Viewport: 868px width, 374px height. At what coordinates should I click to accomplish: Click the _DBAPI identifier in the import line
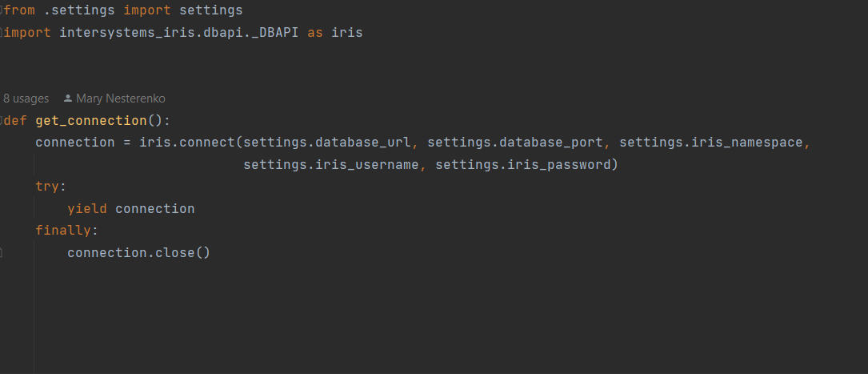tap(271, 34)
